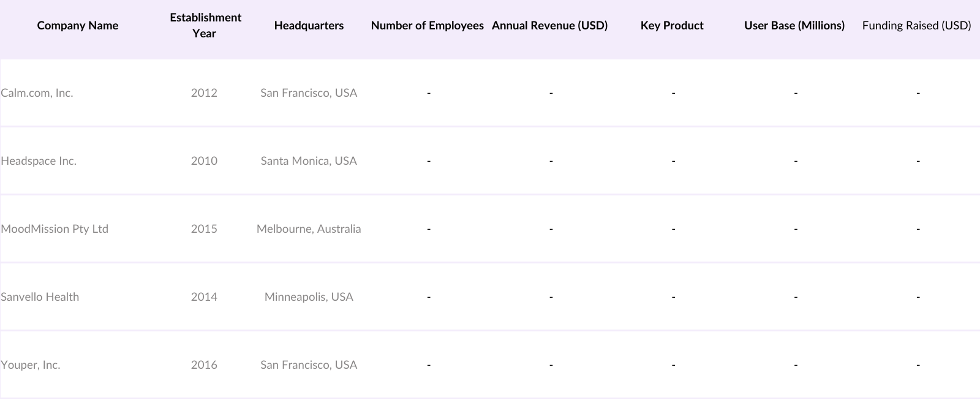Select the Annual Revenue (USD) header
The height and width of the screenshot is (400, 980).
549,26
